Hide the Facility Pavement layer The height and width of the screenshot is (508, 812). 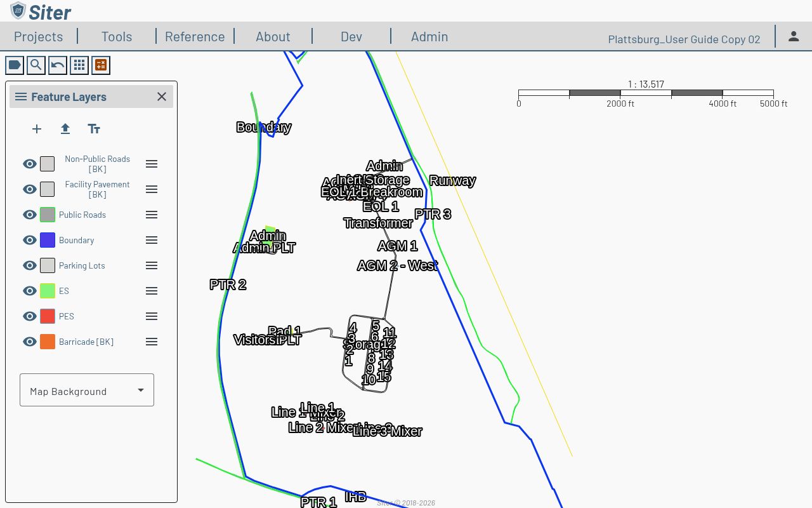tap(30, 189)
